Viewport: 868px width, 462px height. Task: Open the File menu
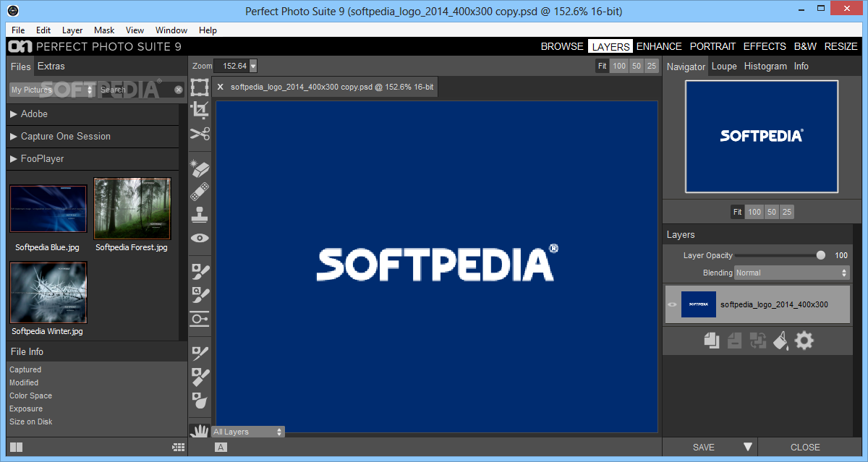(18, 30)
